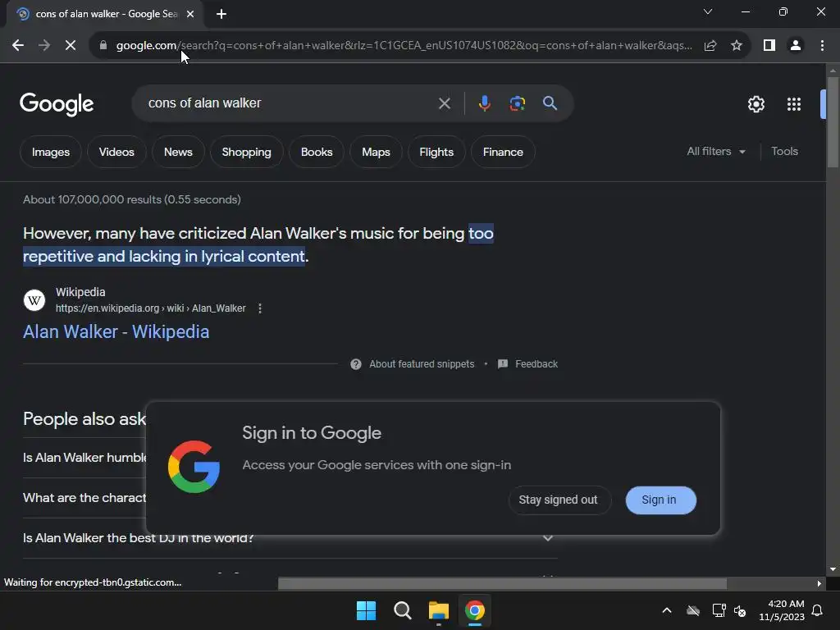Click the Sign in button
This screenshot has width=840, height=630.
(x=660, y=500)
